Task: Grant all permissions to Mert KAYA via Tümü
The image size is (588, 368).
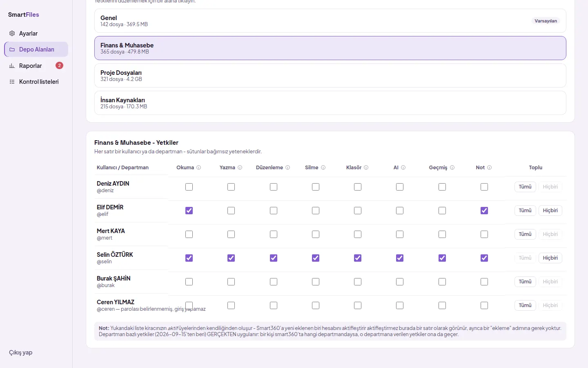Action: [525, 234]
